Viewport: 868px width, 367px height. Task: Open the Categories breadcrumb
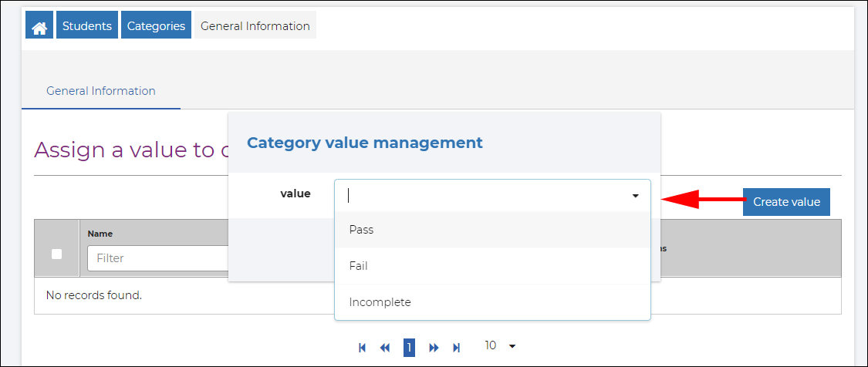click(156, 25)
